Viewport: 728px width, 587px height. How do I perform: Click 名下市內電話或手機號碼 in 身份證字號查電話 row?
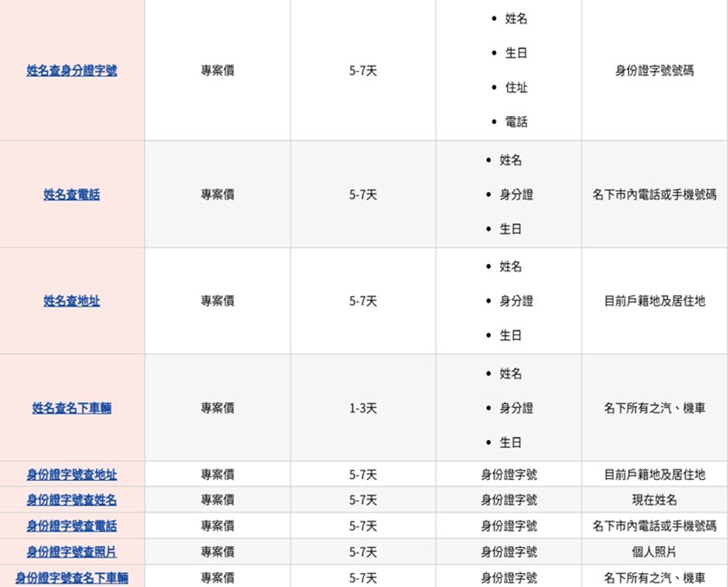654,526
